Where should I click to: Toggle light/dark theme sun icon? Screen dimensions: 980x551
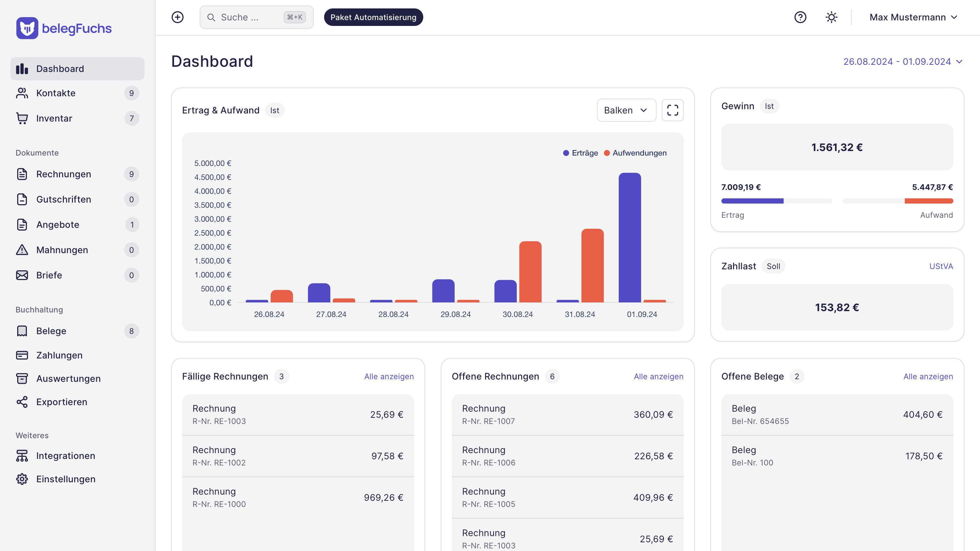click(831, 17)
